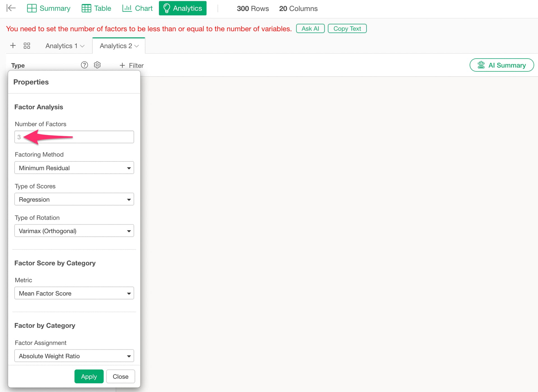
Task: Open the Analytics 1 tab dropdown chevron
Action: (82, 46)
